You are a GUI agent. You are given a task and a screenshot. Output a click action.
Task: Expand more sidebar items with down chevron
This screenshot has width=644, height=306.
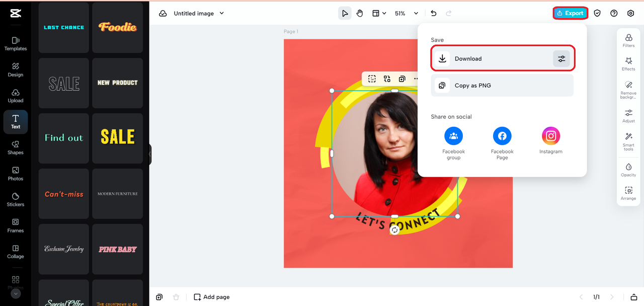pyautogui.click(x=16, y=293)
